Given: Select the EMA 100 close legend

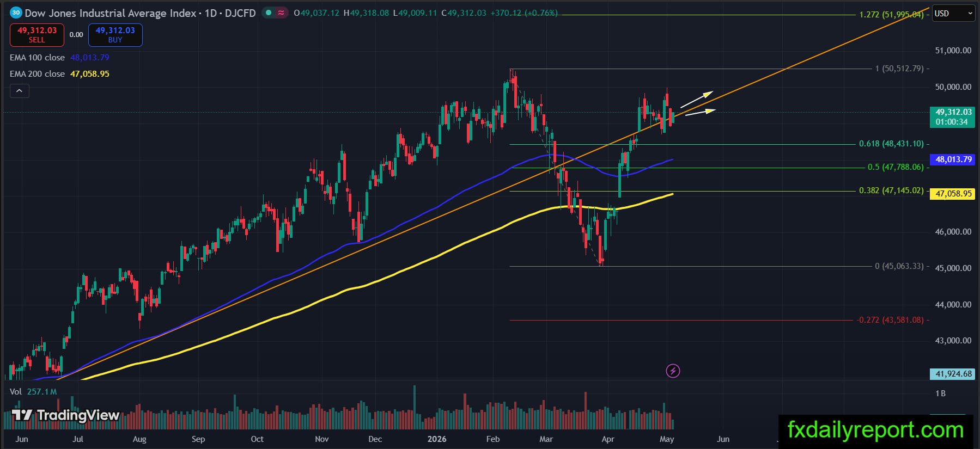Looking at the screenshot, I should pos(59,58).
